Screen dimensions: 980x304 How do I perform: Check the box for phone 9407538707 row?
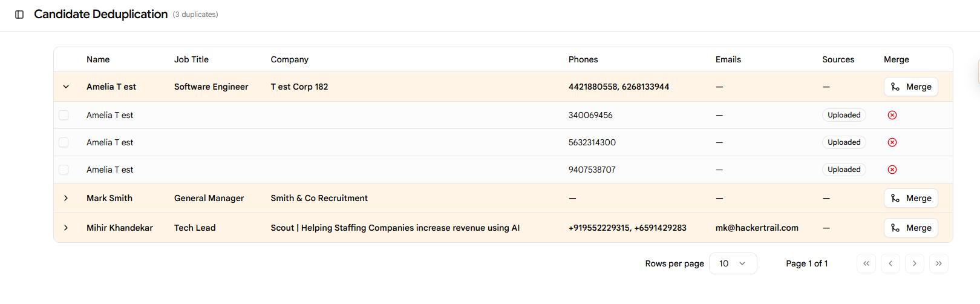[64, 170]
